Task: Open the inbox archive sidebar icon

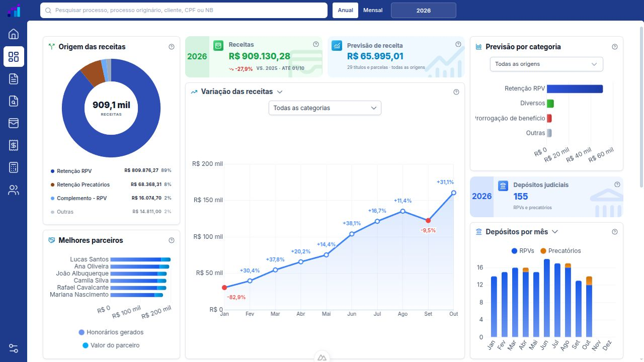Action: pyautogui.click(x=14, y=123)
